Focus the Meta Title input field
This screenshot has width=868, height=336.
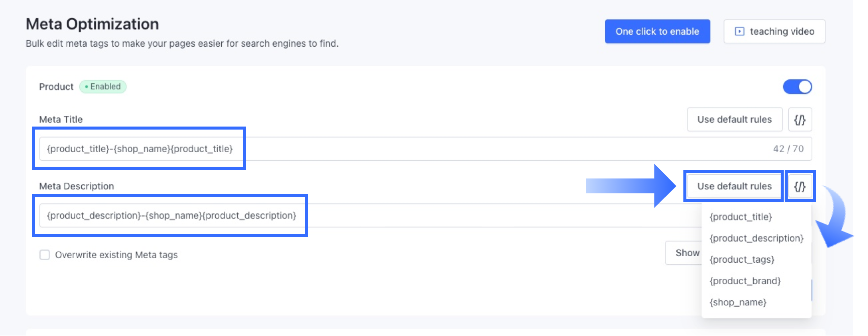tap(401, 149)
